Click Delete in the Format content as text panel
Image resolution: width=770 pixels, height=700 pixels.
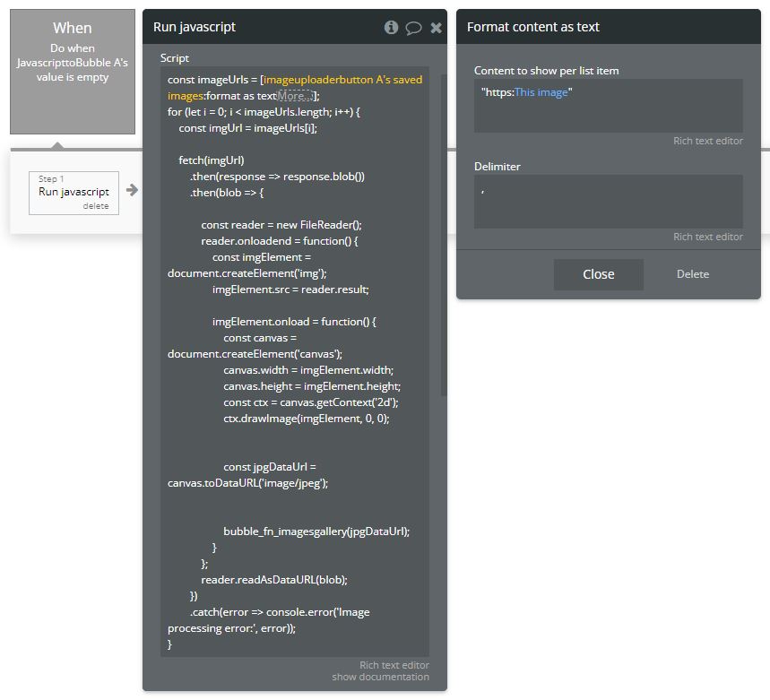pyautogui.click(x=692, y=274)
